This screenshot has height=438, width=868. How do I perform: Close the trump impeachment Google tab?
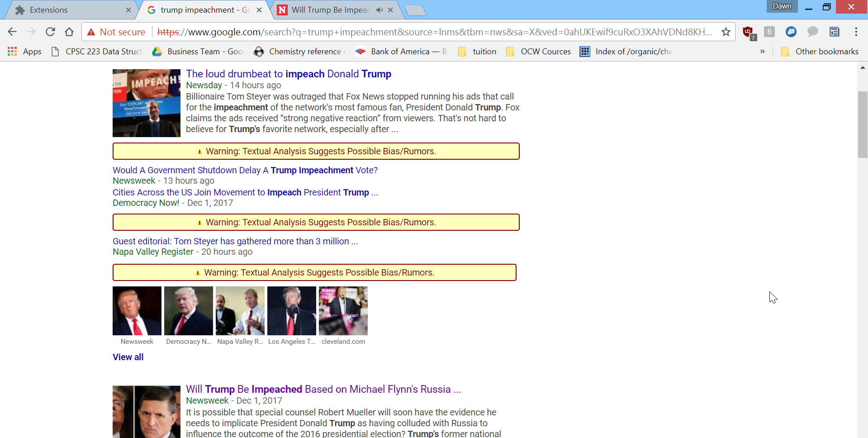coord(259,10)
